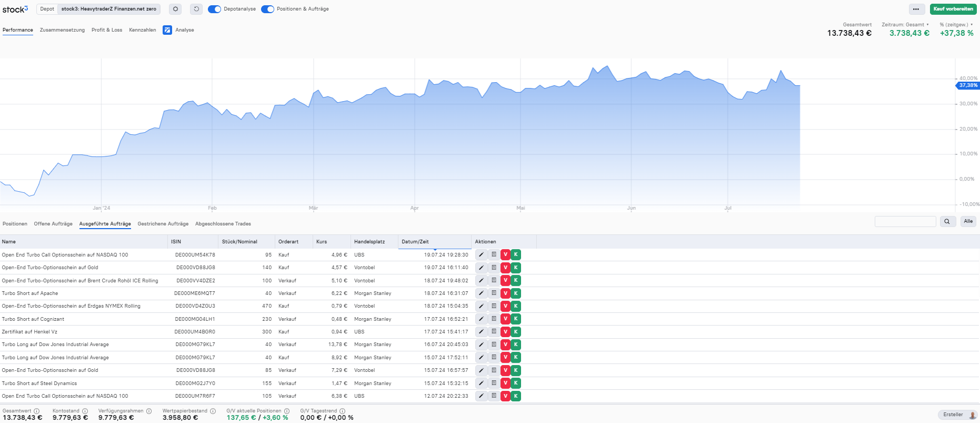Image resolution: width=980 pixels, height=423 pixels.
Task: Select the Gestrichene Aufträge tab
Action: pos(163,224)
